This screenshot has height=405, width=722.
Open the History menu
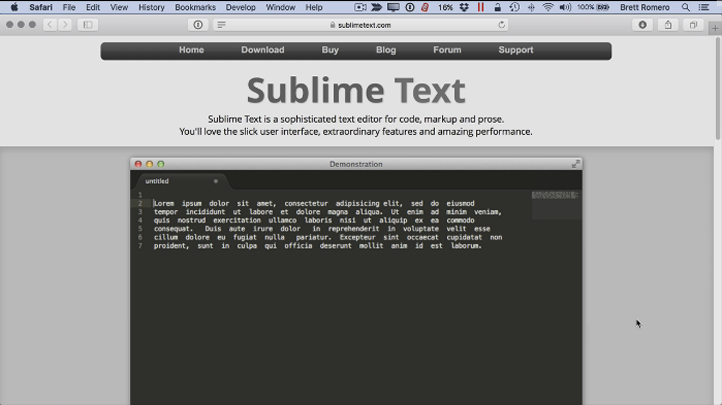tap(151, 7)
